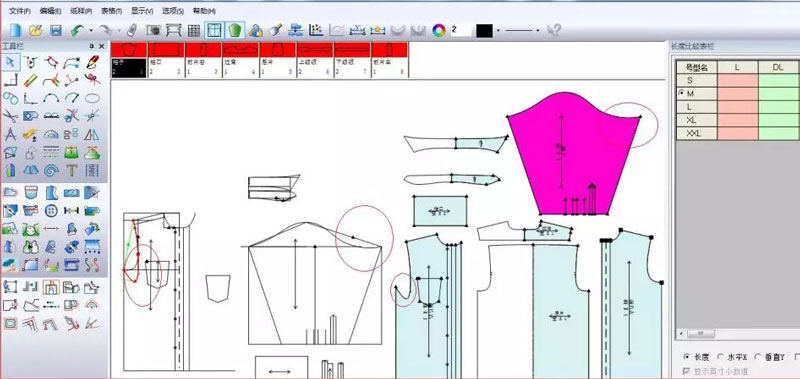This screenshot has width=800, height=379.
Task: Open the 纸样 menu
Action: [81, 11]
